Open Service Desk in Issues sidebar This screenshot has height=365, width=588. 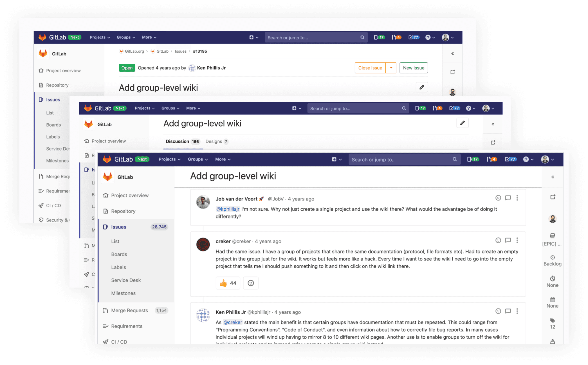(x=126, y=280)
